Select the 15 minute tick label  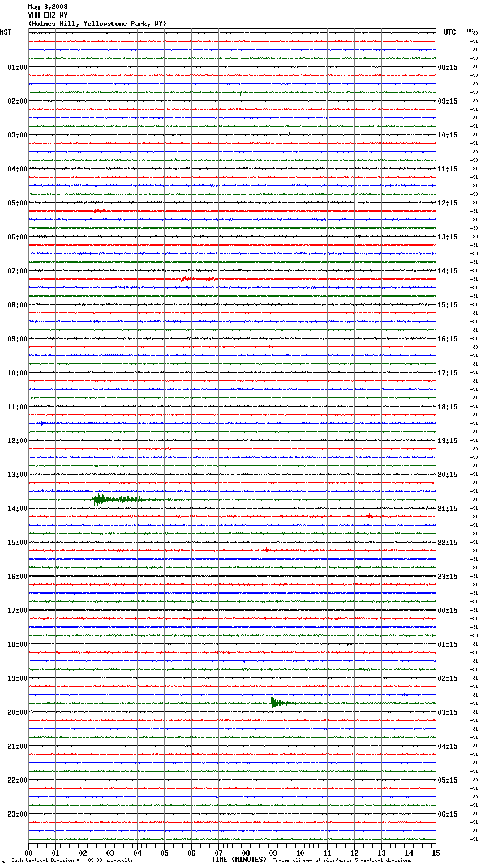[436, 853]
